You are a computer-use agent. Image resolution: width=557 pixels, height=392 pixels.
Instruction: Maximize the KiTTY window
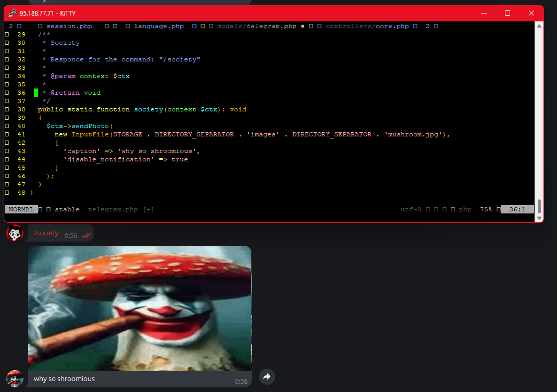[x=508, y=13]
